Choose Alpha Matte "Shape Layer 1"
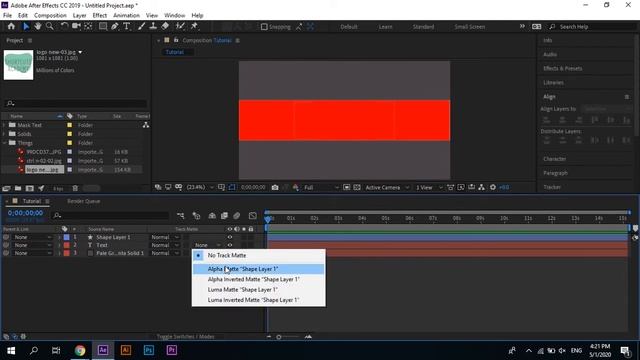This screenshot has width=640, height=360. coord(259,269)
